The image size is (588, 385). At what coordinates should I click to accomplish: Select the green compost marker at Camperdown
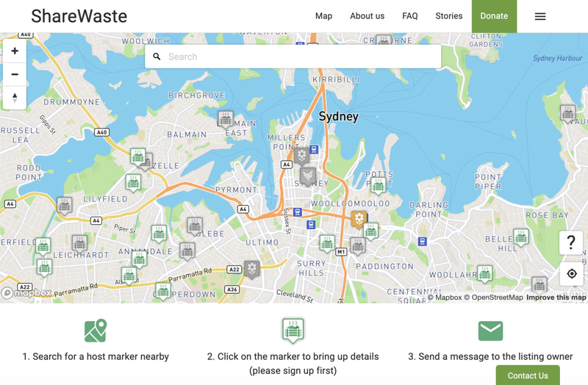coord(163,291)
